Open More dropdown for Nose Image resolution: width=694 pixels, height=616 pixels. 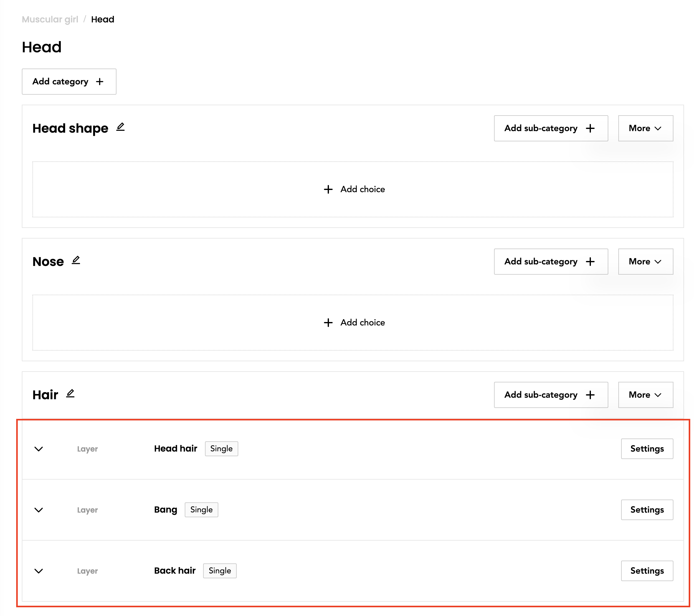coord(645,262)
